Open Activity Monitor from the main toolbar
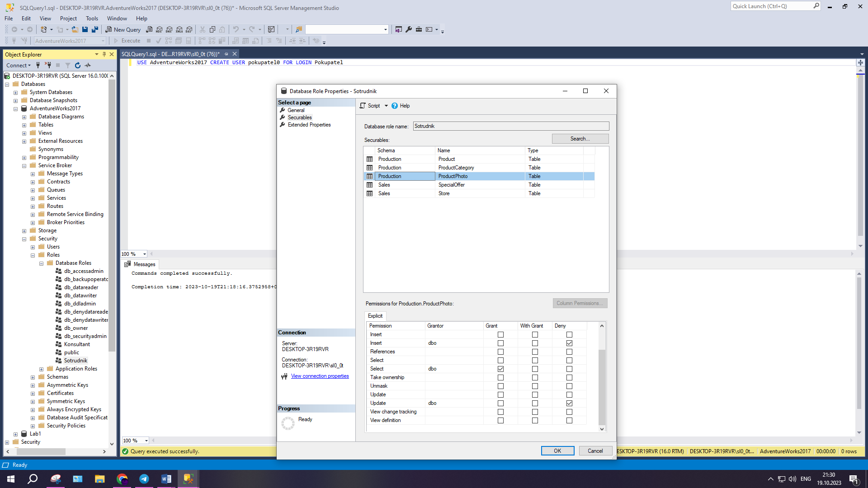The width and height of the screenshot is (868, 488). click(271, 29)
